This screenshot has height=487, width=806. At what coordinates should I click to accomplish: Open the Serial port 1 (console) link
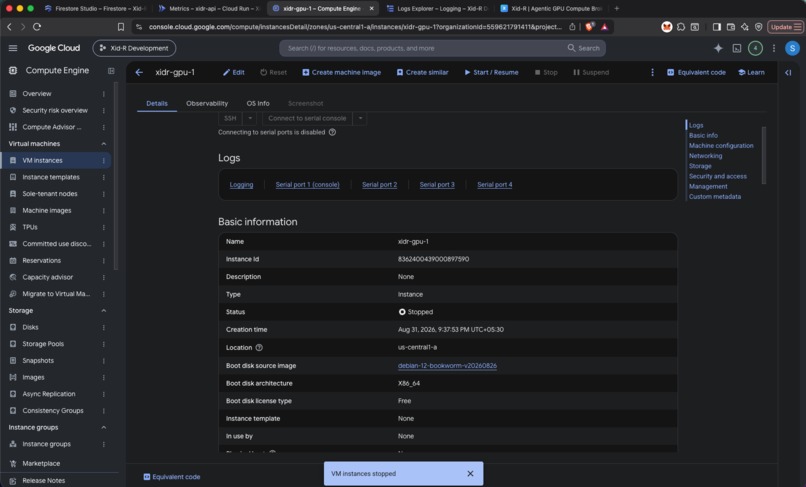(x=307, y=185)
